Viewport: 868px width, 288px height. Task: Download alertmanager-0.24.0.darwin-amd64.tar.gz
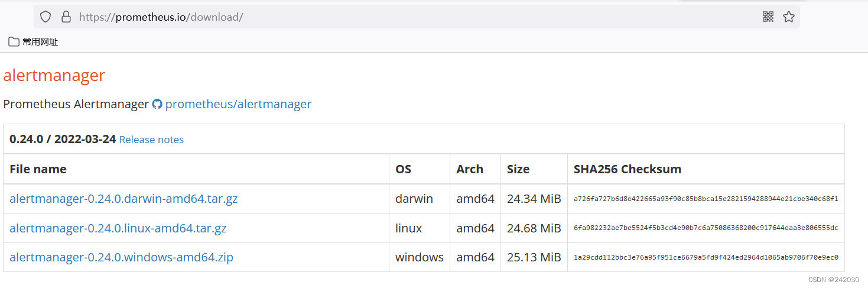click(x=123, y=199)
